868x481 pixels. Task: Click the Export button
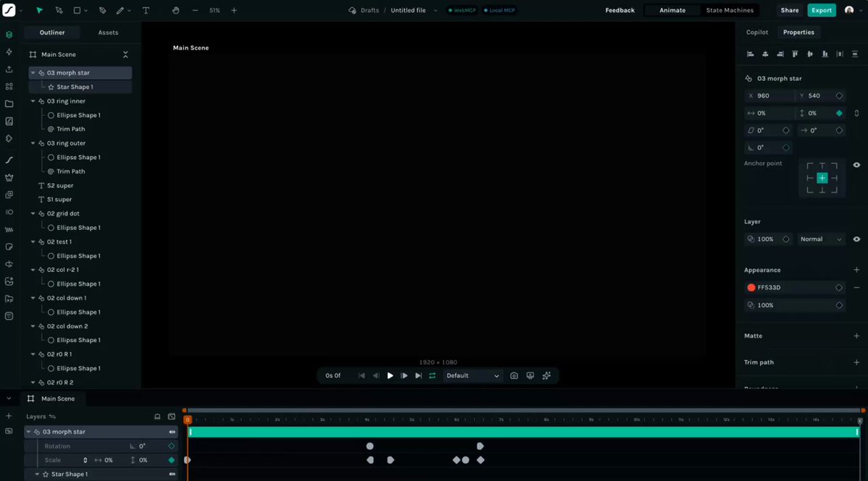[822, 10]
